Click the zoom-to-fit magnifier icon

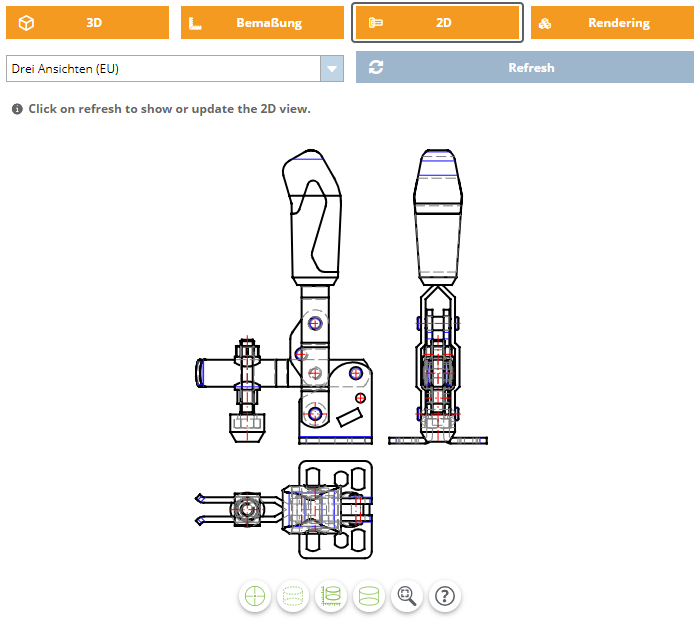(407, 596)
